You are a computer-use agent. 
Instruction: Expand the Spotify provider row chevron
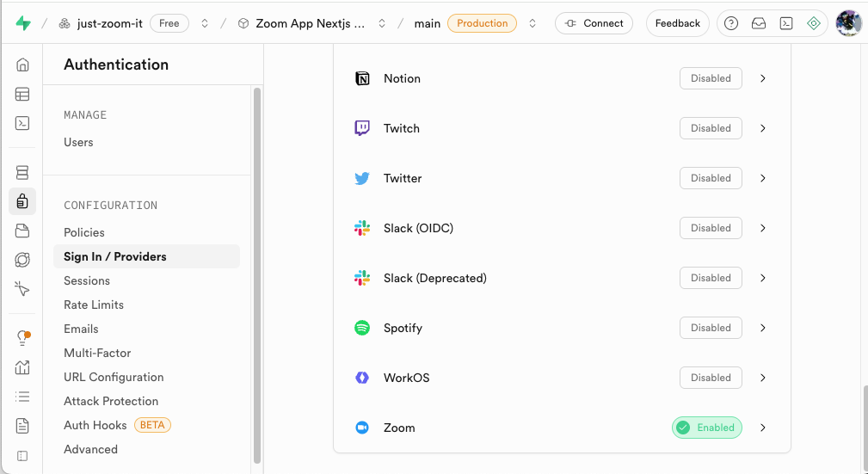pos(763,328)
